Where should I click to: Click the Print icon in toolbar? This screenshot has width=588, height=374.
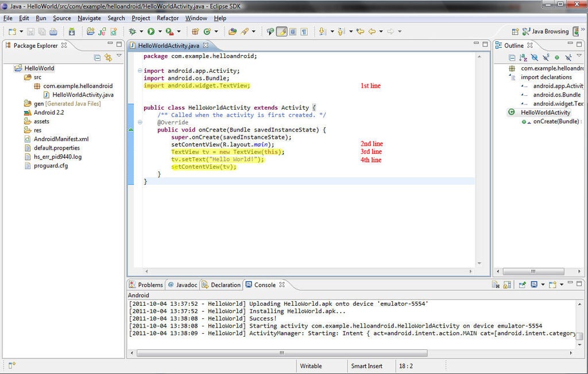[x=53, y=32]
